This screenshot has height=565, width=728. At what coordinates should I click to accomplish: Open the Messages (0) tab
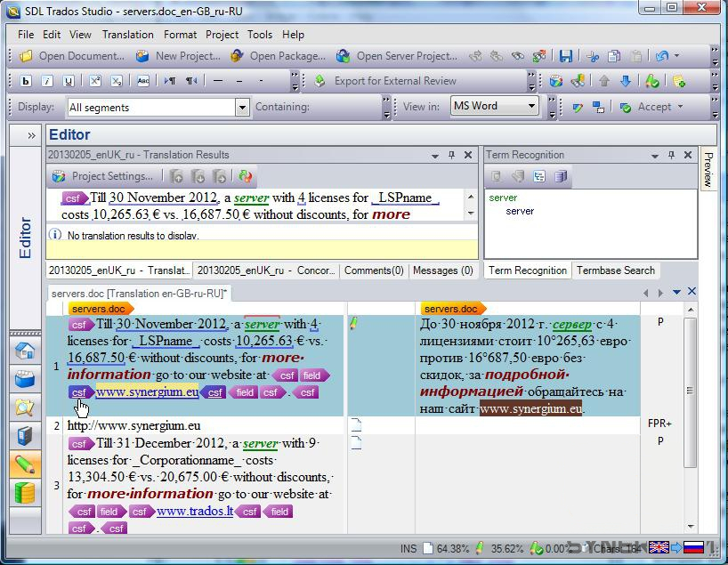443,270
